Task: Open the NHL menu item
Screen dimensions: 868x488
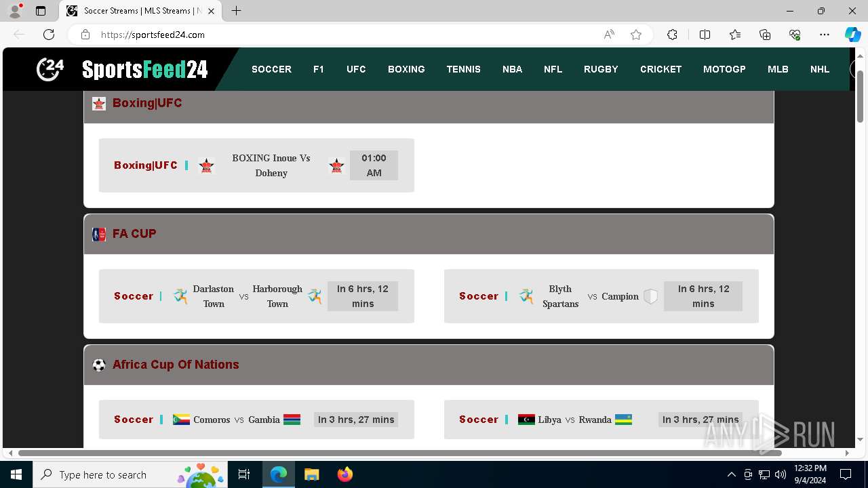Action: coord(820,69)
